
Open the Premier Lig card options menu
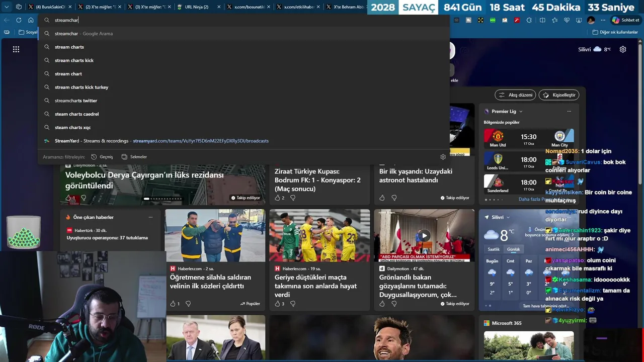tap(569, 112)
